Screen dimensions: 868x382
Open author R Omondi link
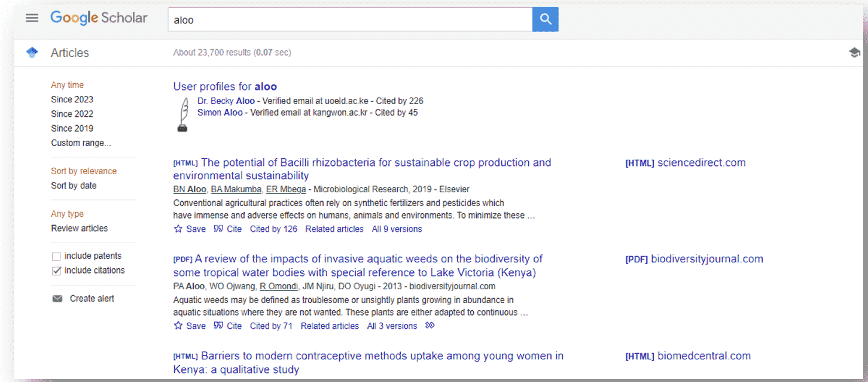pyautogui.click(x=279, y=286)
